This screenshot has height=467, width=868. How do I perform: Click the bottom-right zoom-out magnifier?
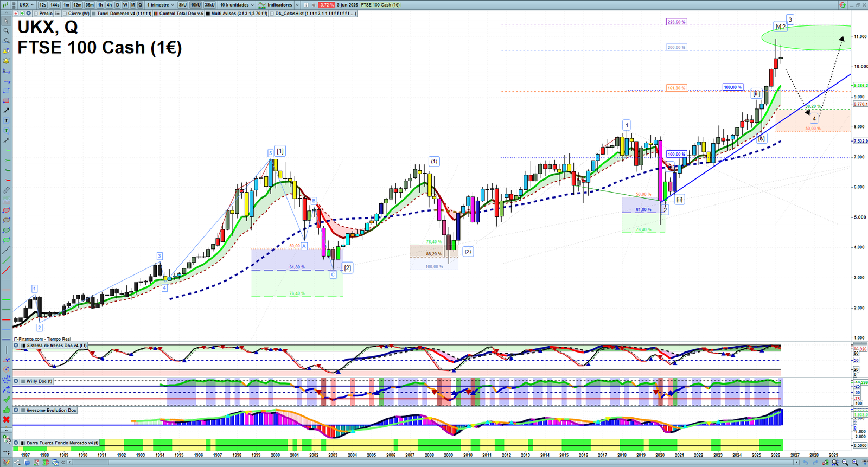click(x=845, y=462)
